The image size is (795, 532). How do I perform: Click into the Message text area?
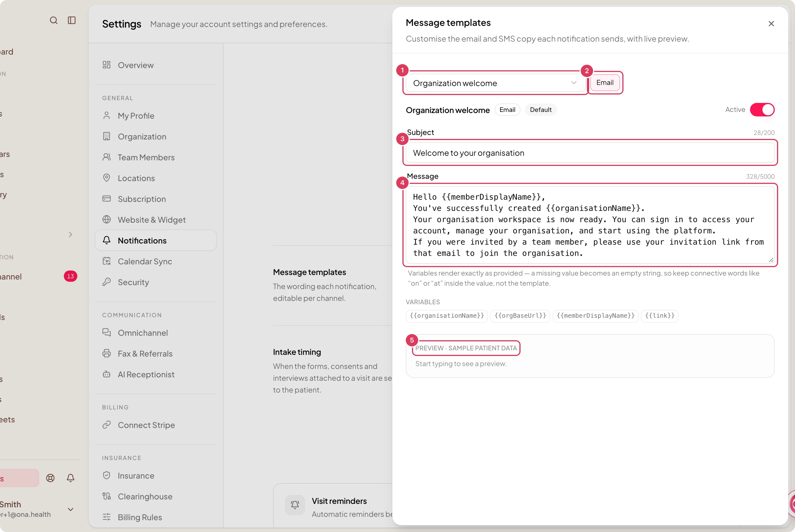(x=590, y=225)
